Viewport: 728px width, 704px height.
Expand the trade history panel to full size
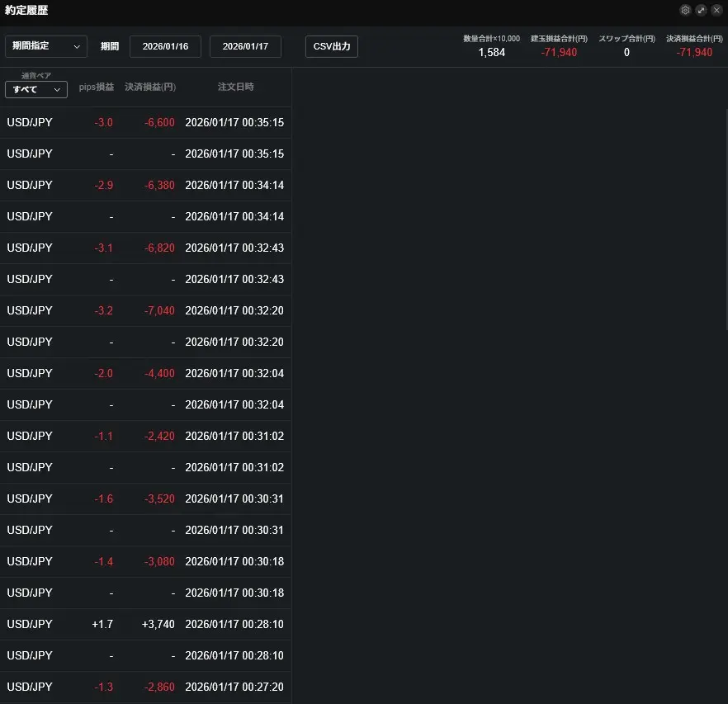(x=701, y=10)
